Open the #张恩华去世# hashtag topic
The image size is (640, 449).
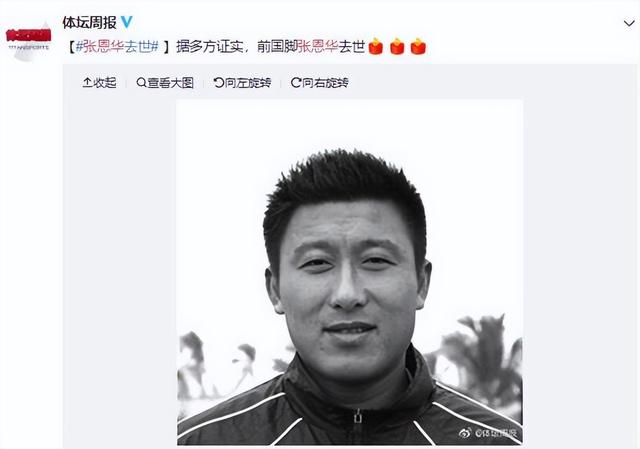(117, 47)
